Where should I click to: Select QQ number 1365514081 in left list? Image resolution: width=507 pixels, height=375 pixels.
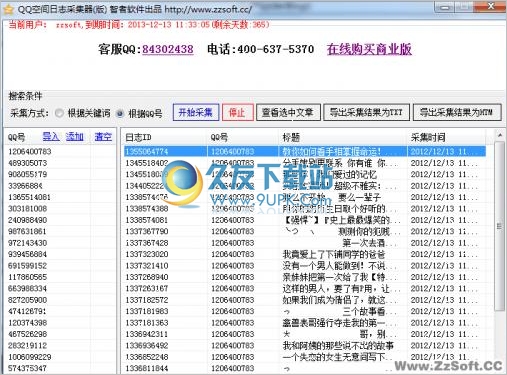point(29,197)
